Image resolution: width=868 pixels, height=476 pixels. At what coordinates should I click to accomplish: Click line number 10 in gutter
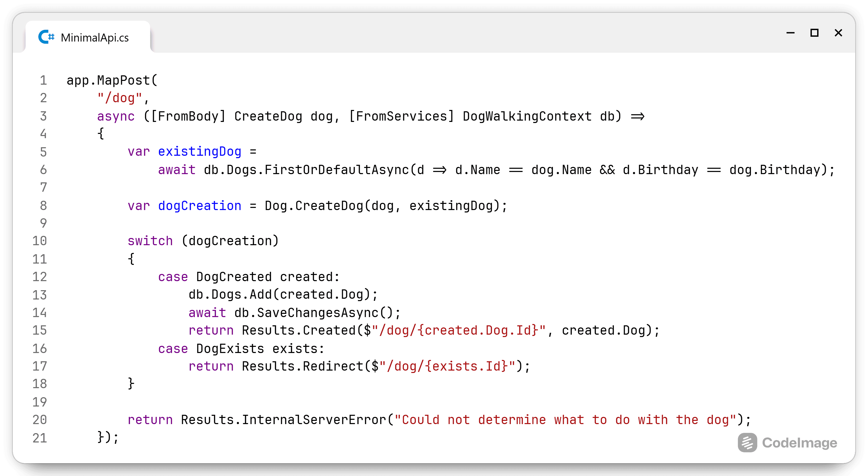(x=40, y=241)
